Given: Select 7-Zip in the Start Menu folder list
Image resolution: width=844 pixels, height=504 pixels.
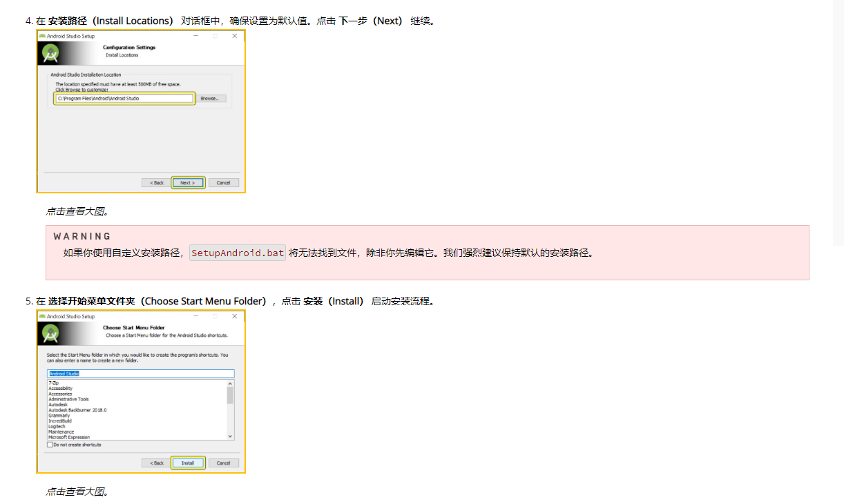Looking at the screenshot, I should (x=54, y=382).
